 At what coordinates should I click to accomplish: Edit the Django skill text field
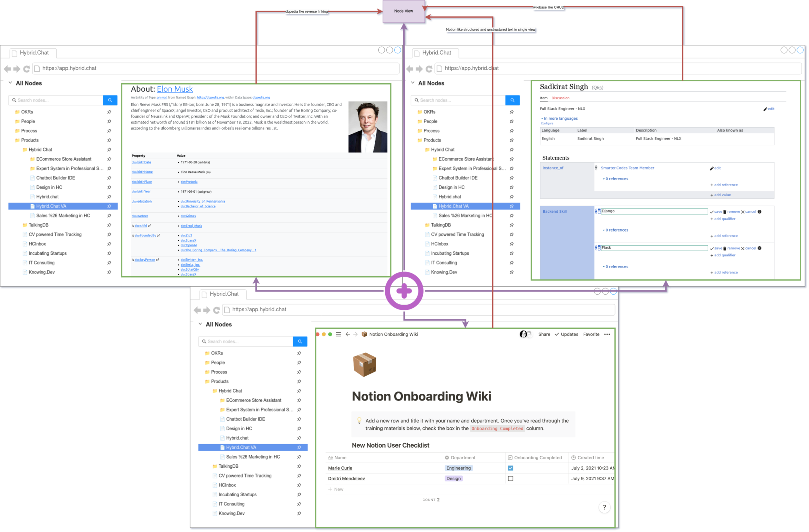[655, 211]
